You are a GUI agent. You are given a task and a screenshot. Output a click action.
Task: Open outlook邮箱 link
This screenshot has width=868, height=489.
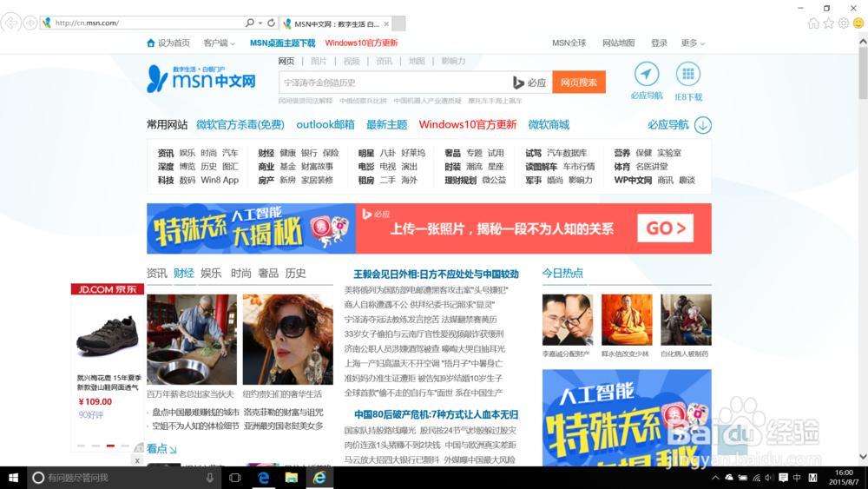click(x=325, y=124)
